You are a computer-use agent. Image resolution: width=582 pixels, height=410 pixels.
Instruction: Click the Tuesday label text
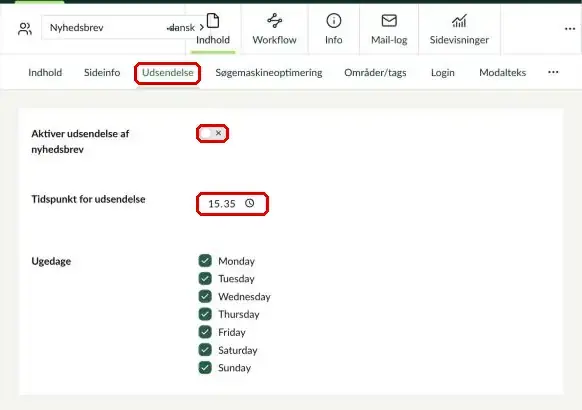click(236, 279)
